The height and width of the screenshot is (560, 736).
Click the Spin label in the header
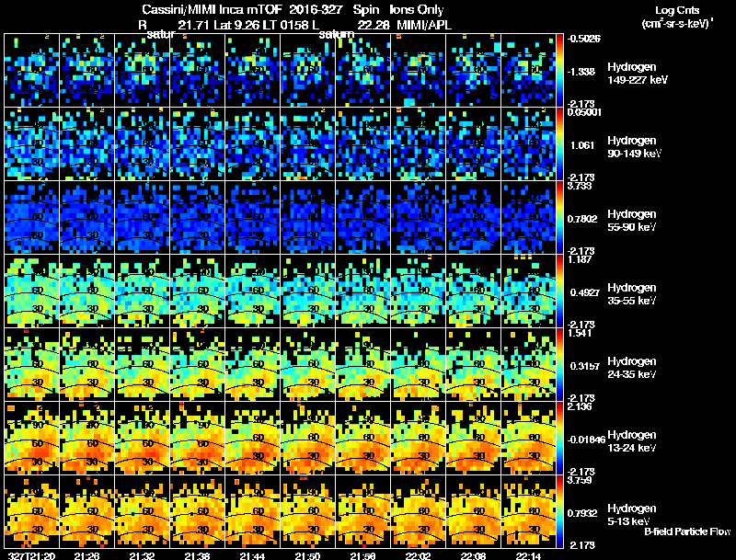coord(365,9)
